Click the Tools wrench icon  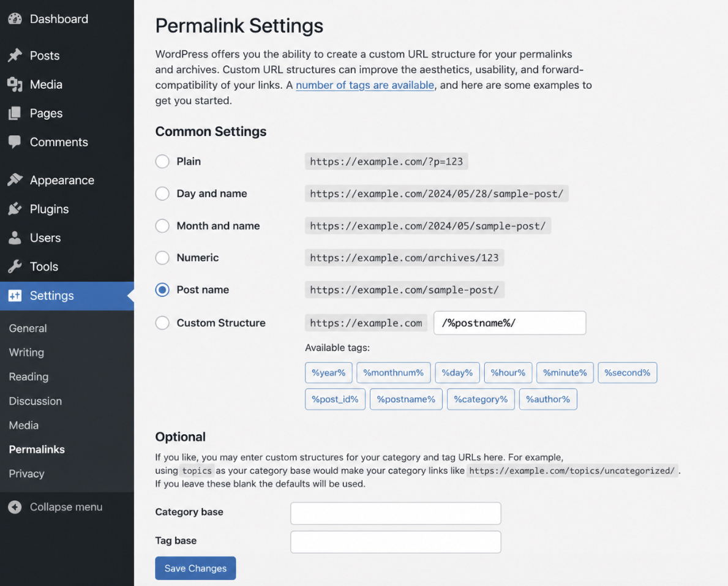coord(15,266)
